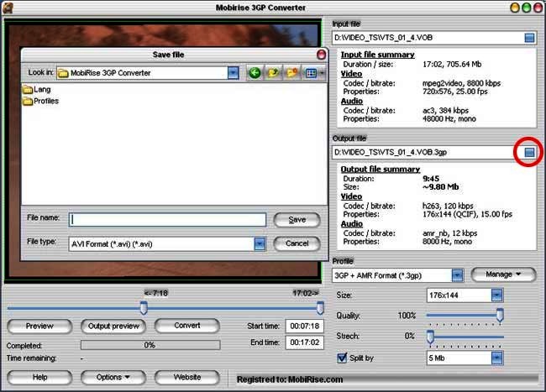Click the File name input field
Screen dimensions: 546x392
[x=167, y=220]
